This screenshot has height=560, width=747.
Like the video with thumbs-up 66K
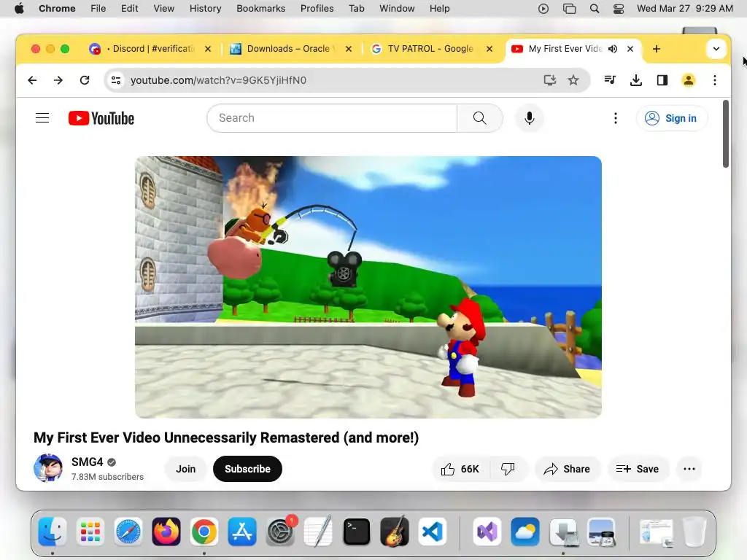click(x=460, y=469)
